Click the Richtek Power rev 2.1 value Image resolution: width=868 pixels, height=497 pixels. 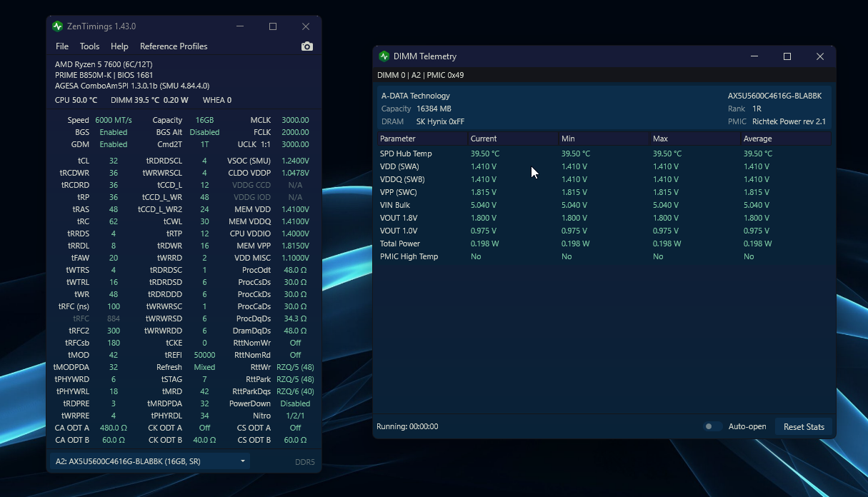pyautogui.click(x=789, y=121)
